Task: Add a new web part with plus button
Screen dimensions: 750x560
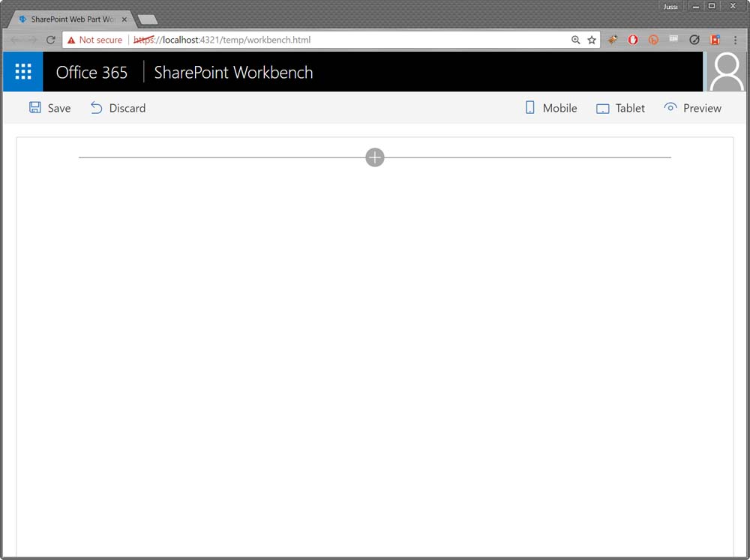Action: (375, 157)
